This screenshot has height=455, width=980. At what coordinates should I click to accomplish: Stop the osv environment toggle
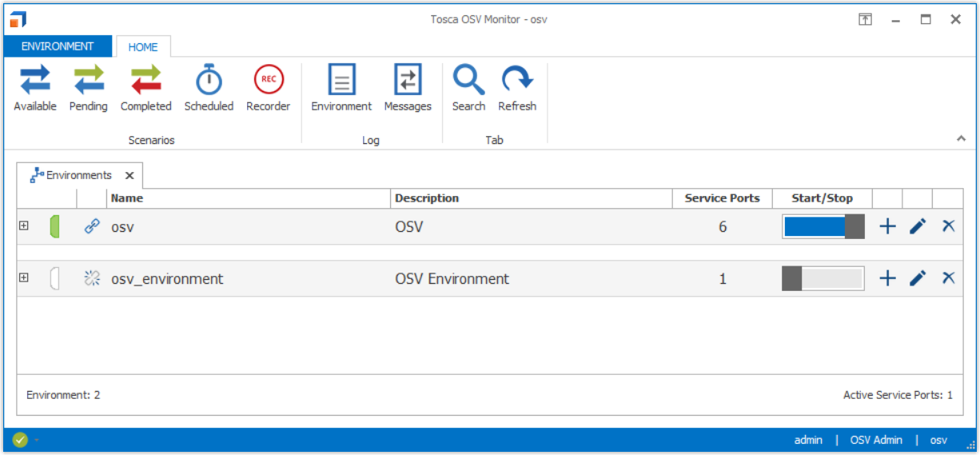(x=823, y=227)
